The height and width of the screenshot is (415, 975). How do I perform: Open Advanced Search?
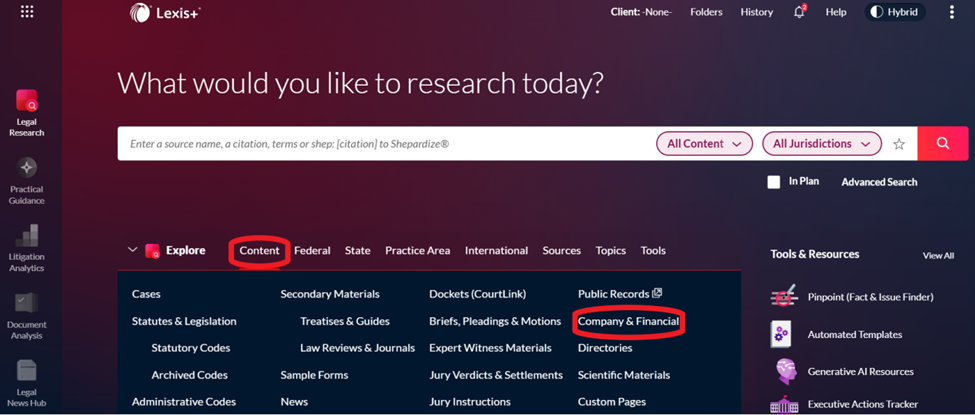tap(879, 182)
